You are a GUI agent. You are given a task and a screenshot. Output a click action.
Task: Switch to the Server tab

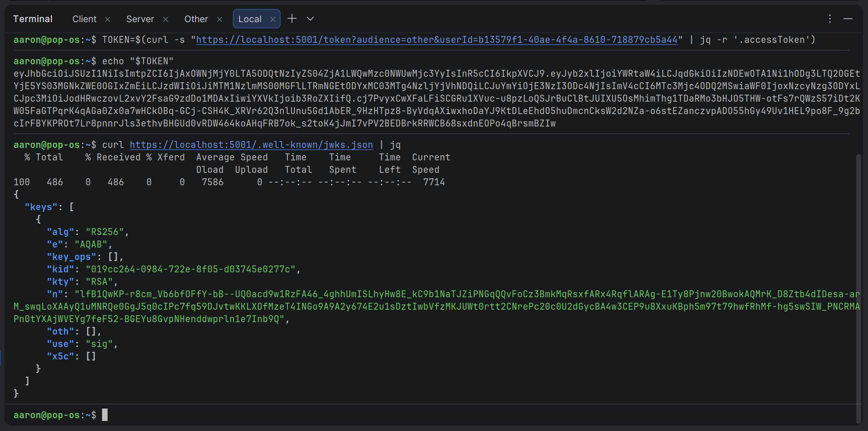pyautogui.click(x=140, y=19)
